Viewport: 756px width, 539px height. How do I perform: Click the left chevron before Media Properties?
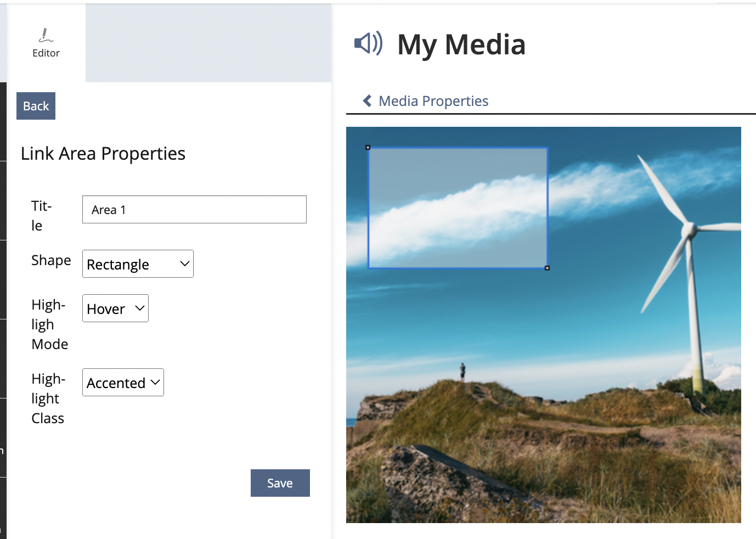(367, 101)
